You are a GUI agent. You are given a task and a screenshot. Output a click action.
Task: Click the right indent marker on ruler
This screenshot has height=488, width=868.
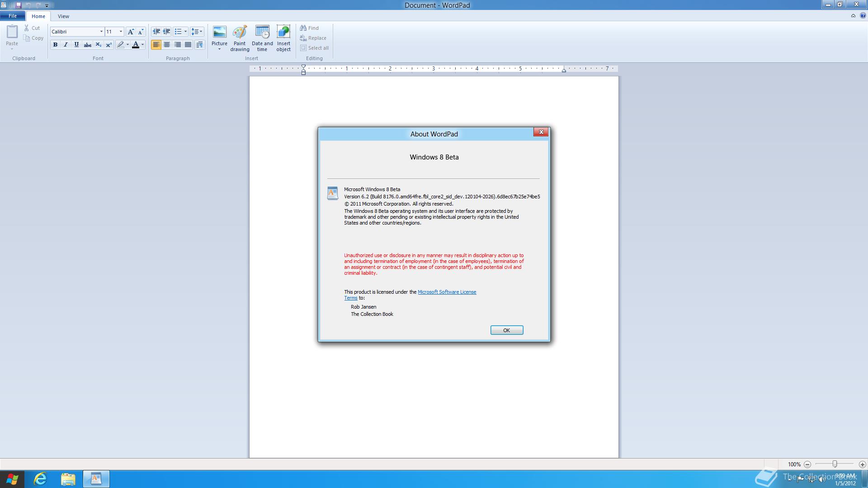pos(564,70)
